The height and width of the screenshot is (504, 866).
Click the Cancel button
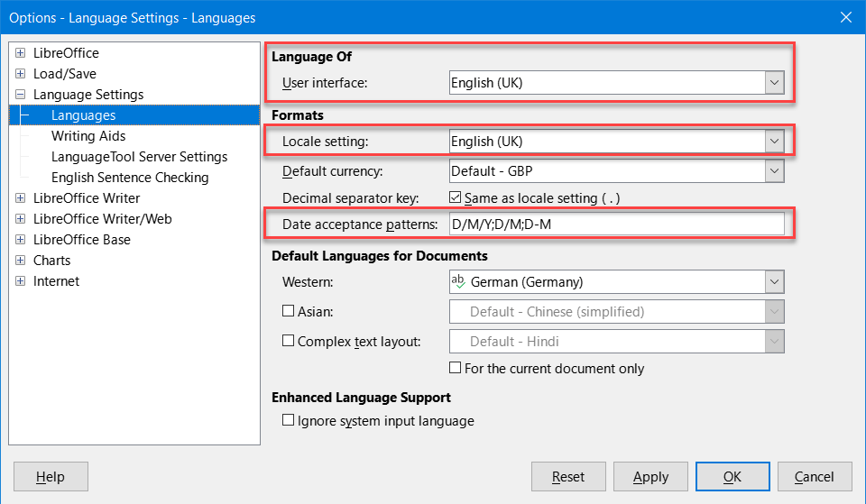[815, 476]
